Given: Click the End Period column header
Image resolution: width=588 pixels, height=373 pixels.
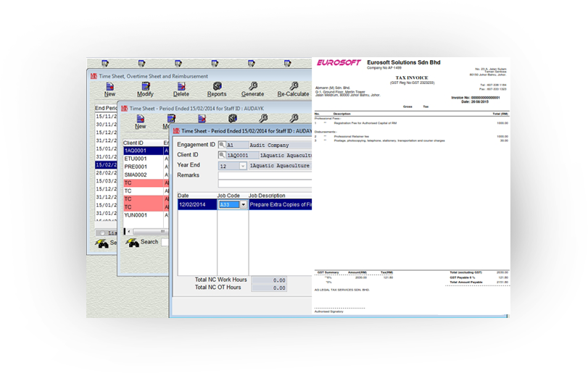Looking at the screenshot, I should [x=106, y=108].
